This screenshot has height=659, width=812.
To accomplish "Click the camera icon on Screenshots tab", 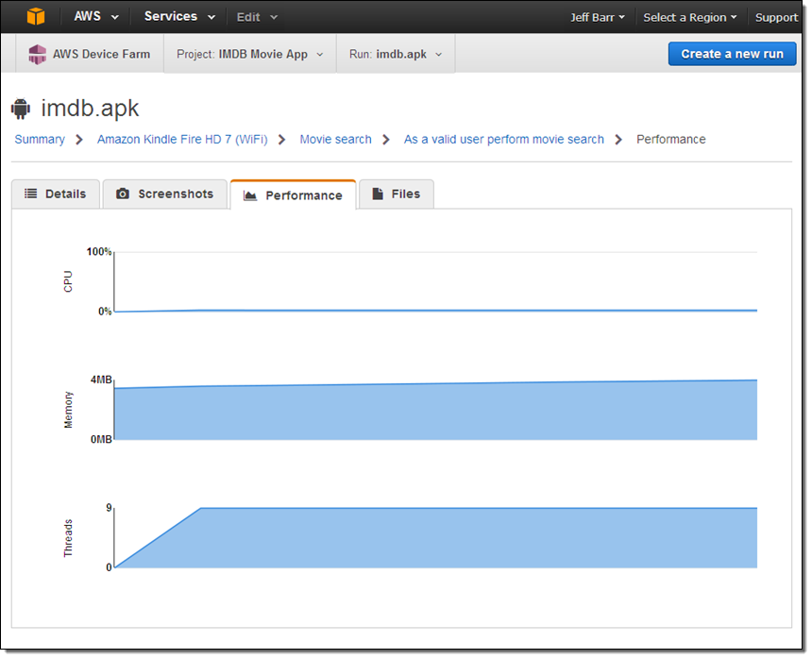I will point(123,194).
